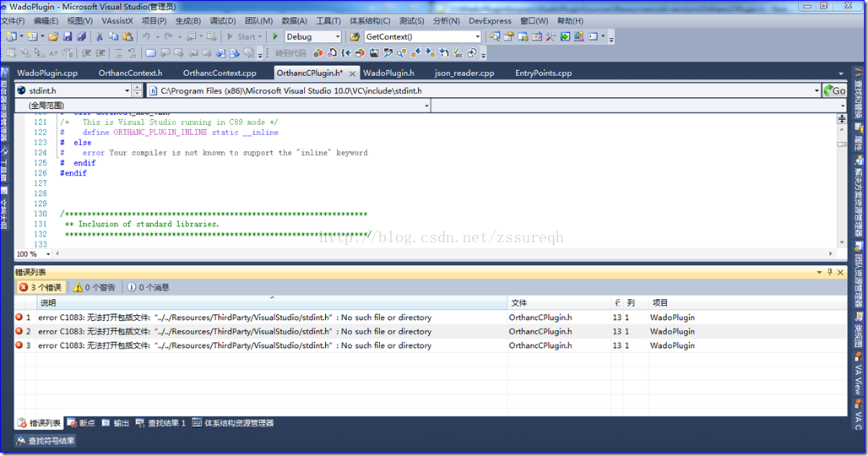Pin the error list panel
The height and width of the screenshot is (456, 868).
[x=830, y=272]
